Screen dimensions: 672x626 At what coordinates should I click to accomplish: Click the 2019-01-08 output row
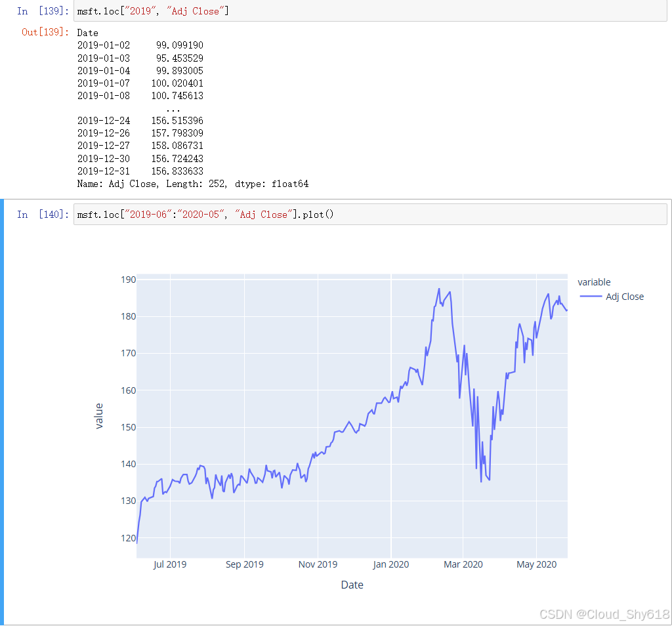140,96
